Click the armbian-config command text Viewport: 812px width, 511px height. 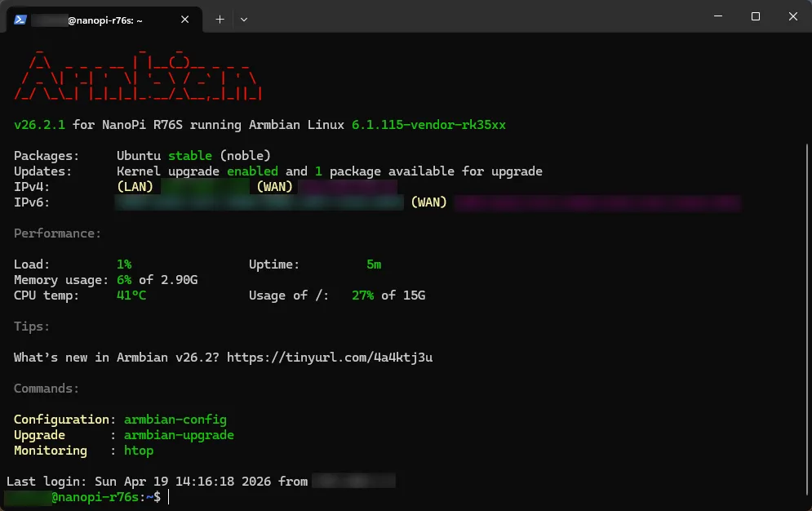pyautogui.click(x=175, y=420)
